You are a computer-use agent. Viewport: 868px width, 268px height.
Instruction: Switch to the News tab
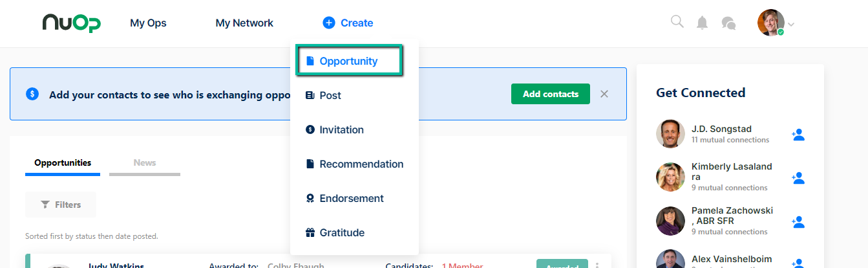pyautogui.click(x=145, y=163)
